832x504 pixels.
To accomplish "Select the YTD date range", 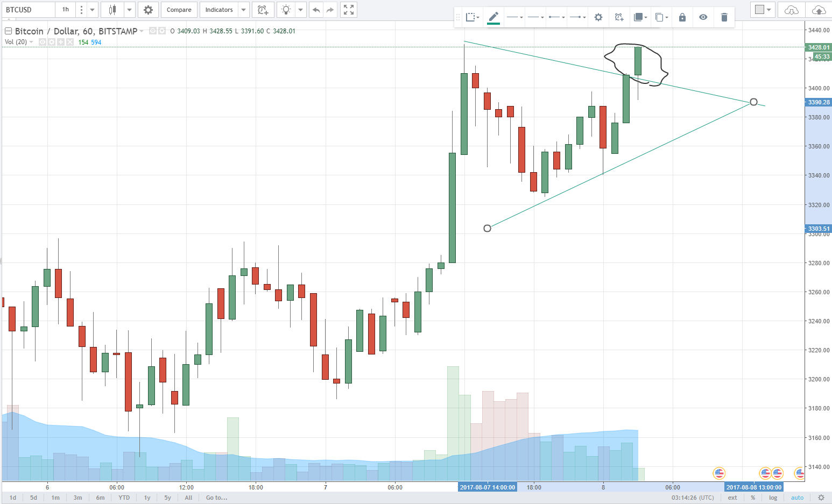I will pyautogui.click(x=124, y=498).
